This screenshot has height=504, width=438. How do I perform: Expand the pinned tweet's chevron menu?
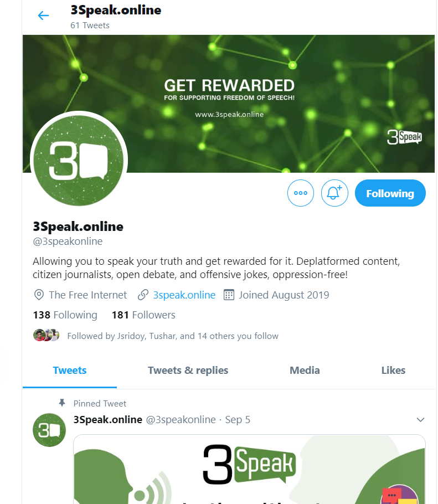[x=420, y=420]
